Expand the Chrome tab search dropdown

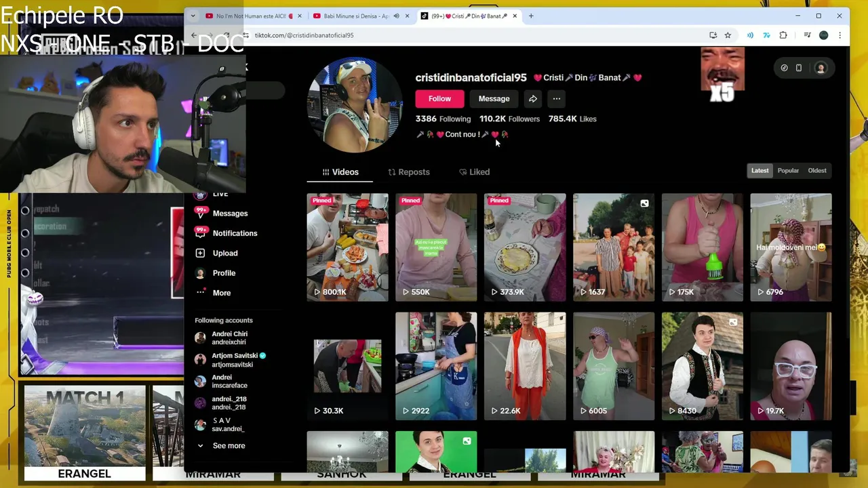point(193,16)
